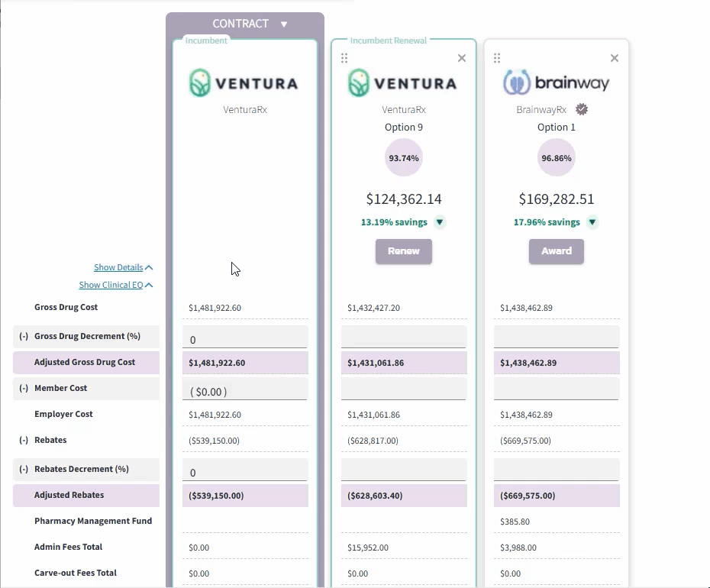
Task: Click the BrainwayRx vendor name
Action: [x=541, y=110]
